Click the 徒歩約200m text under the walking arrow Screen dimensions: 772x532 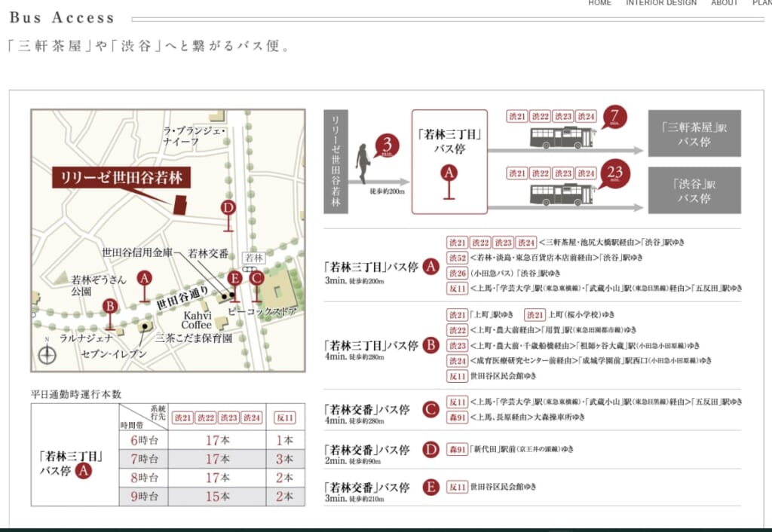(387, 191)
